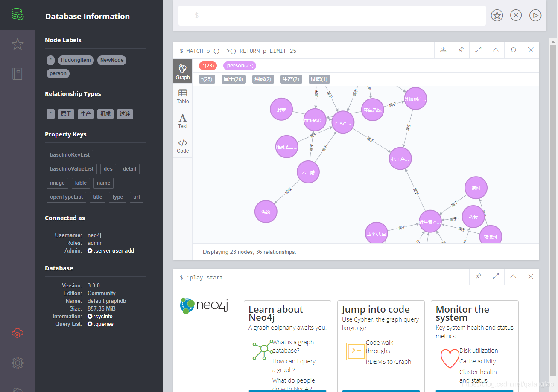Open the Documents book icon in sidebar

[17, 74]
